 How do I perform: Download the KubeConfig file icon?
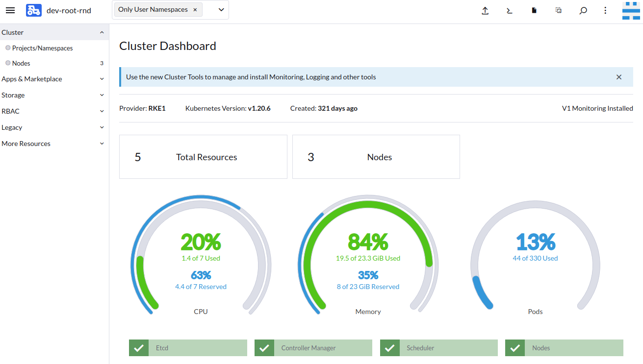534,10
